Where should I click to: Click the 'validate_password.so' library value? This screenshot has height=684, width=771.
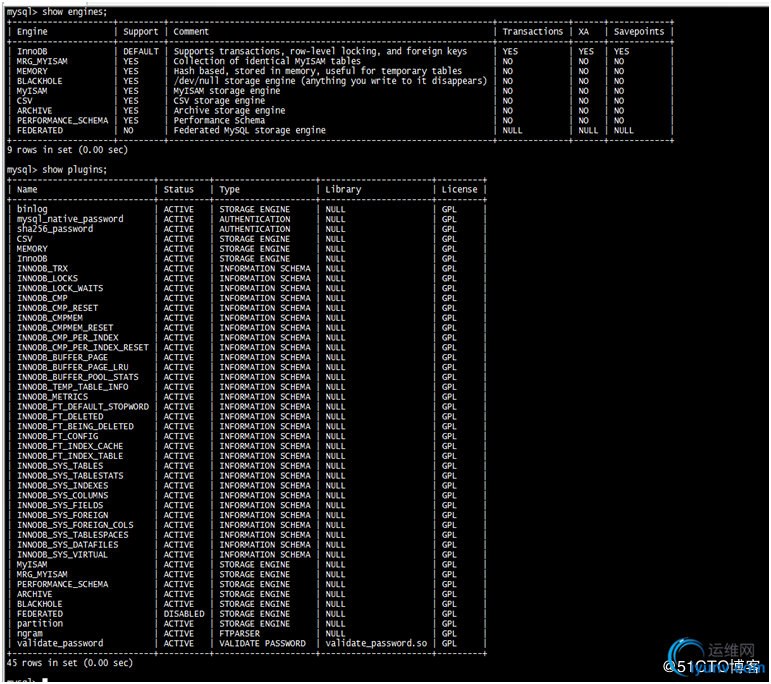[376, 643]
